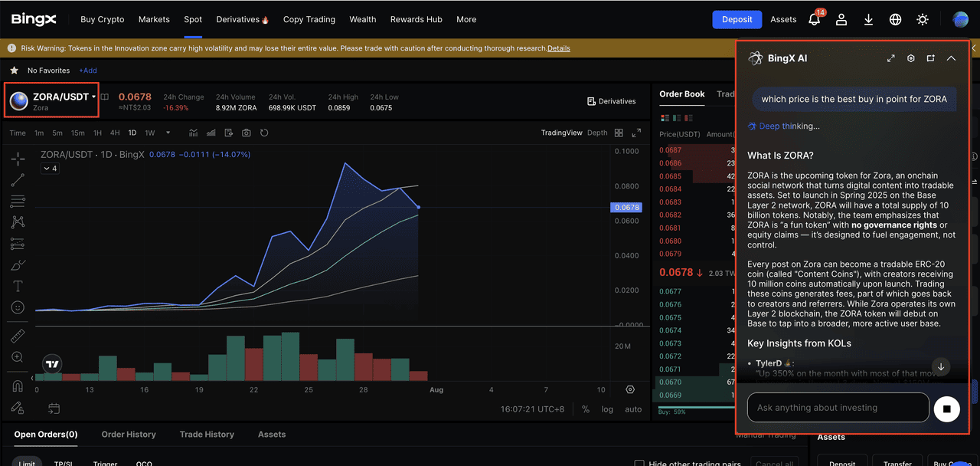Take chart snapshot with camera icon
Image resolution: width=980 pixels, height=466 pixels.
[246, 133]
